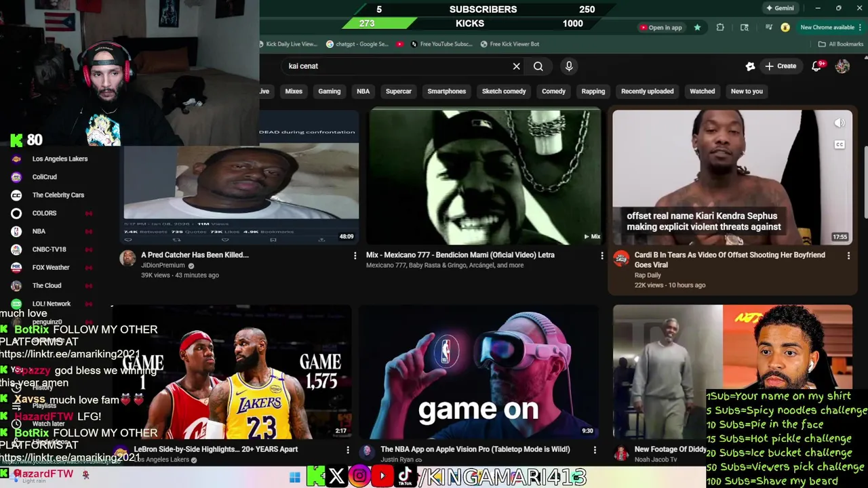Open the Free YouTube Subsc bookmark

(441, 44)
